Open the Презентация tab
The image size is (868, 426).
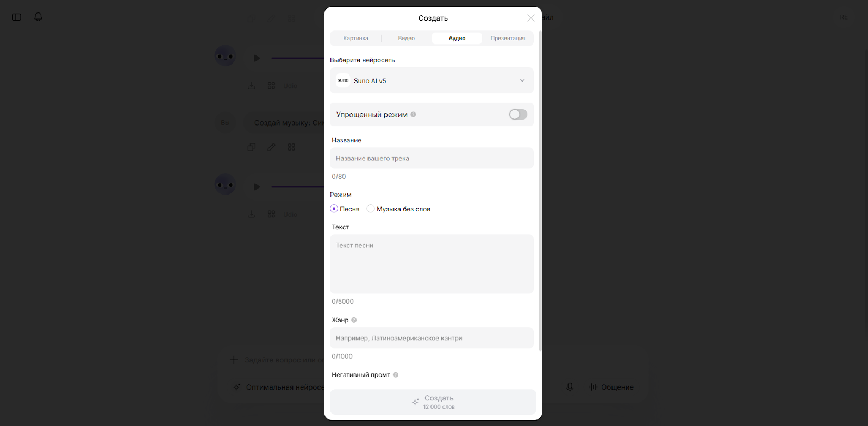click(508, 38)
